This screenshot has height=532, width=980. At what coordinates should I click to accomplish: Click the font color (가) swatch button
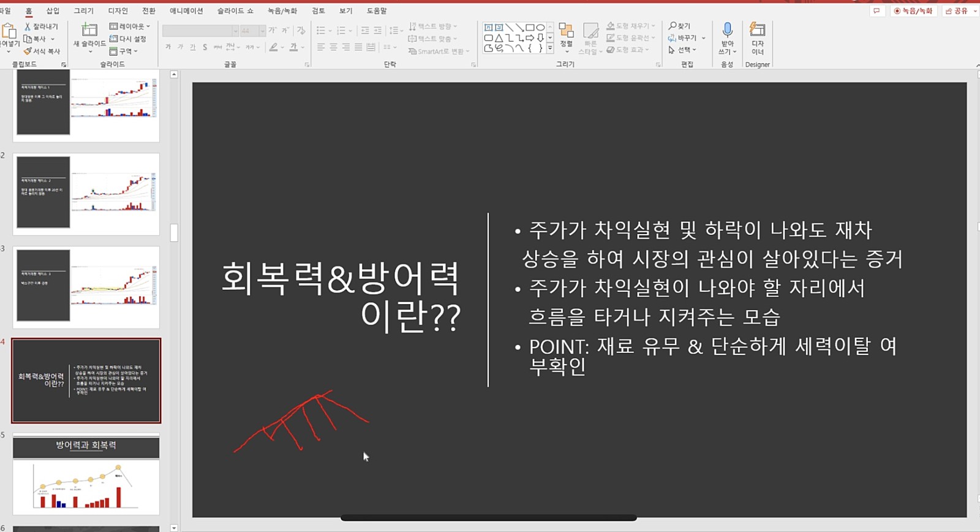click(293, 47)
